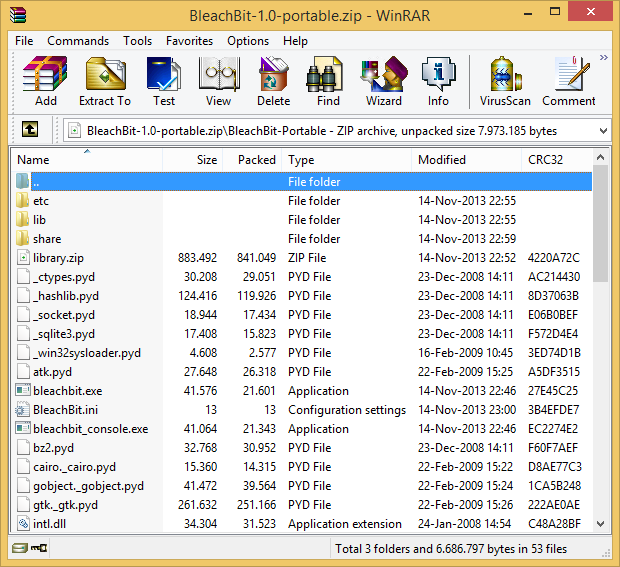This screenshot has width=620, height=567.
Task: Click 'Configuration settings' type cell
Action: click(x=347, y=410)
